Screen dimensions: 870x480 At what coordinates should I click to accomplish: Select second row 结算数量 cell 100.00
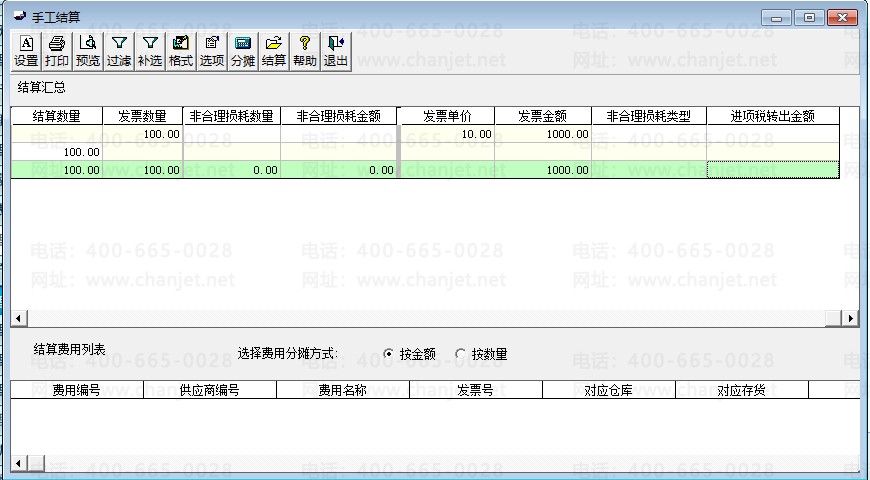point(57,152)
